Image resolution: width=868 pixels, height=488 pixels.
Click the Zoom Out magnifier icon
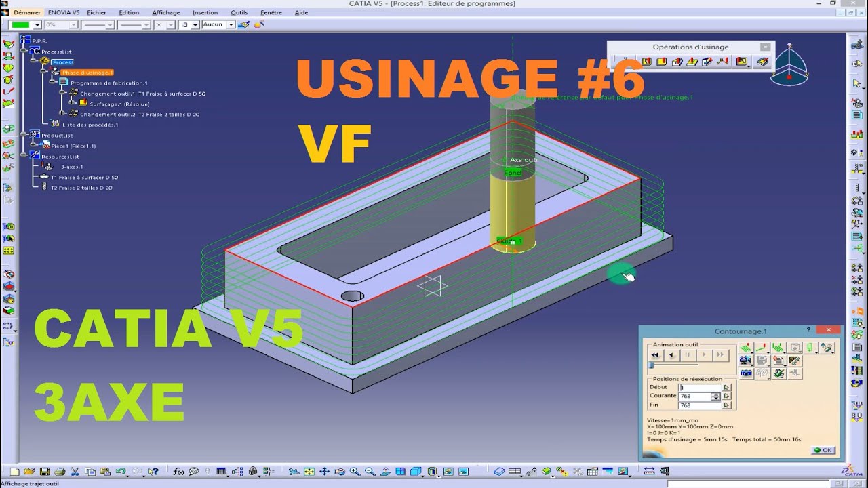point(370,472)
